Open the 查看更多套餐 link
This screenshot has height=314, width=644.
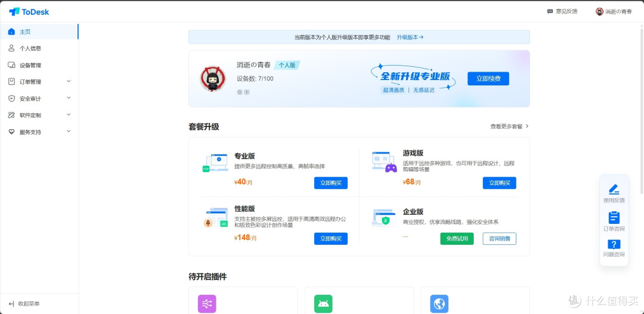coord(509,127)
